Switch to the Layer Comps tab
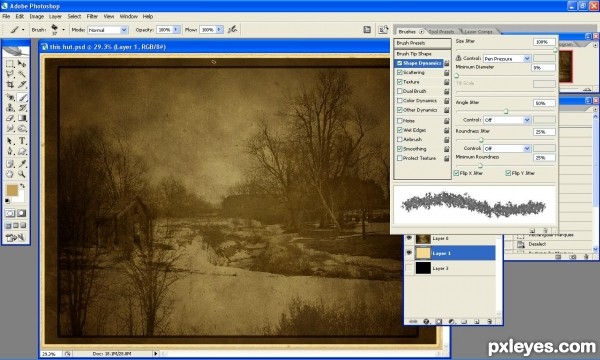This screenshot has height=360, width=600. (x=478, y=32)
